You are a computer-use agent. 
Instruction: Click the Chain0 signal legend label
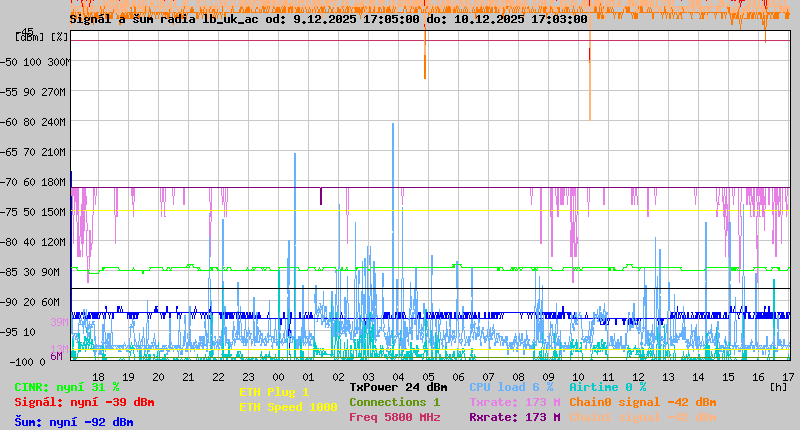pyautogui.click(x=642, y=402)
